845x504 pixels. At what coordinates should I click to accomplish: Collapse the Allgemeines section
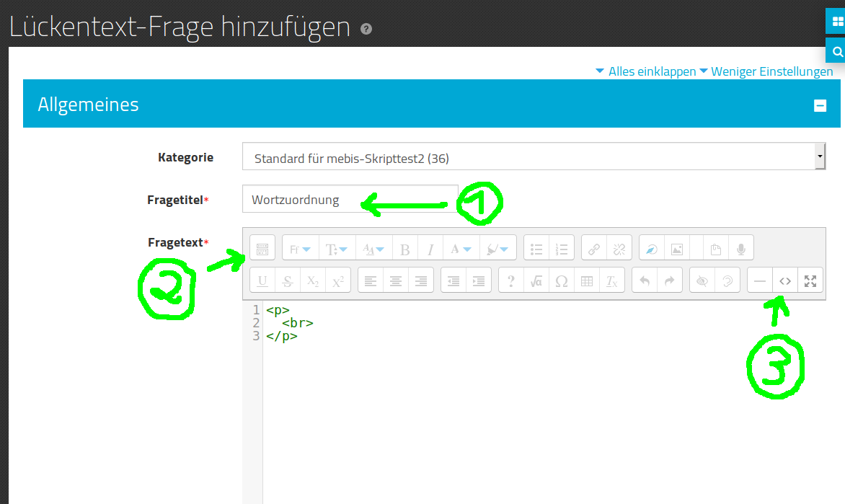(x=820, y=105)
